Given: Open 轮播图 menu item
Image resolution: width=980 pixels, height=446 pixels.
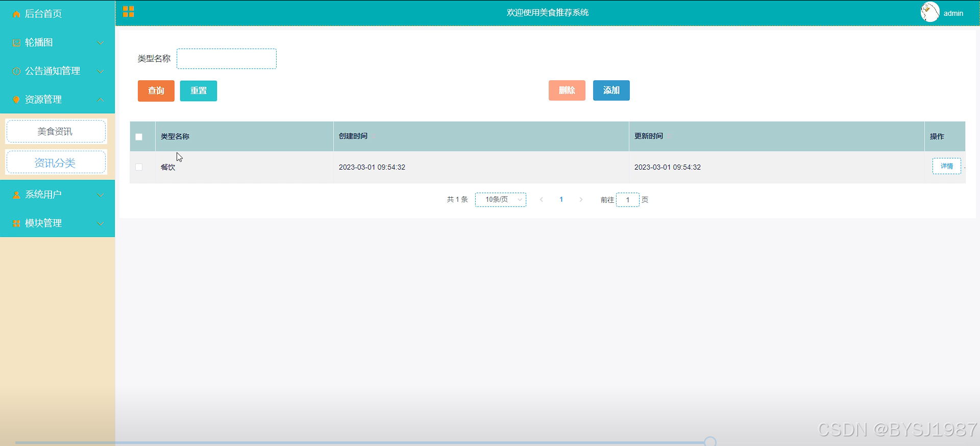Looking at the screenshot, I should [57, 42].
